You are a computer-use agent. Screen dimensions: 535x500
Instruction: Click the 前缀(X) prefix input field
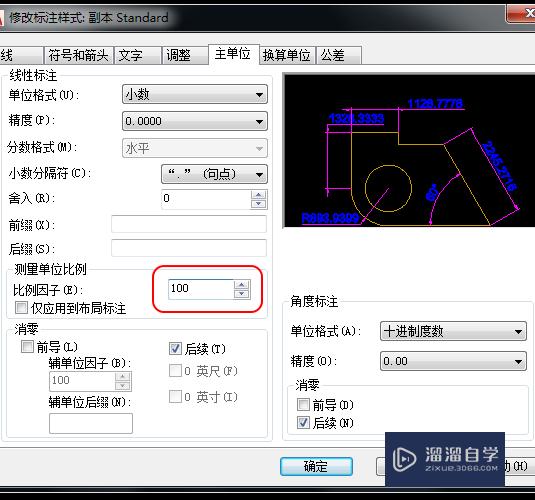(189, 224)
